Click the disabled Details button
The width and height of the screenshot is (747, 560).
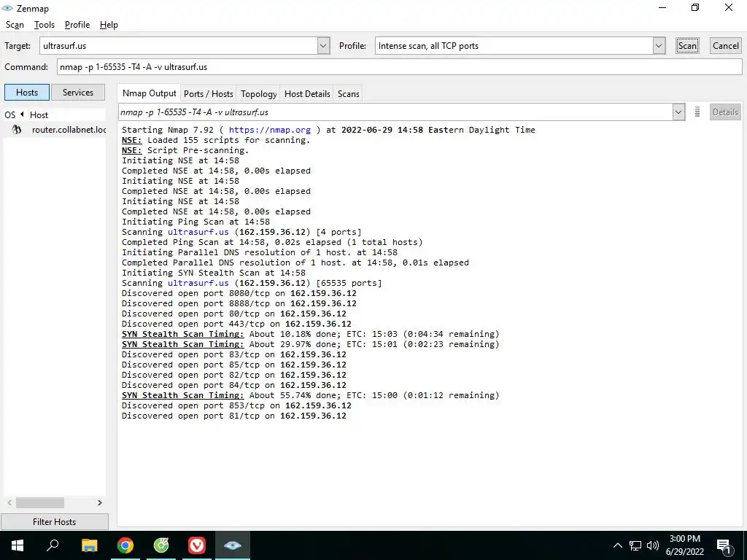coord(725,112)
